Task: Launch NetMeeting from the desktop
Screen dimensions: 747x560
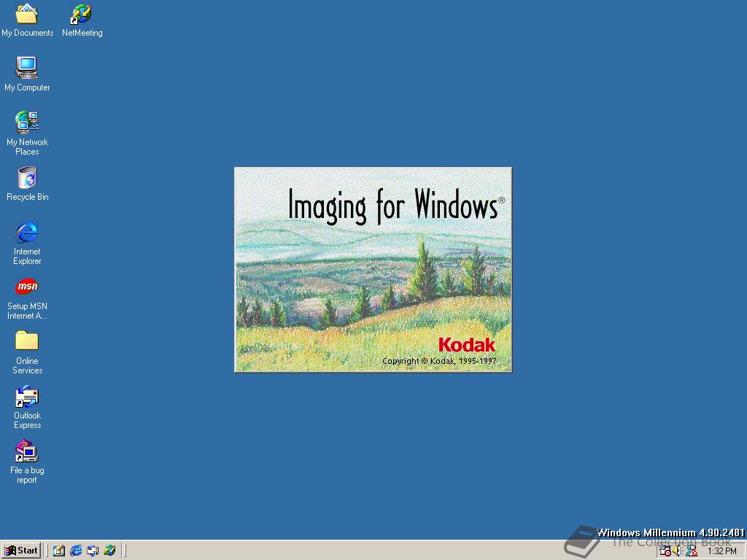Action: 82,13
